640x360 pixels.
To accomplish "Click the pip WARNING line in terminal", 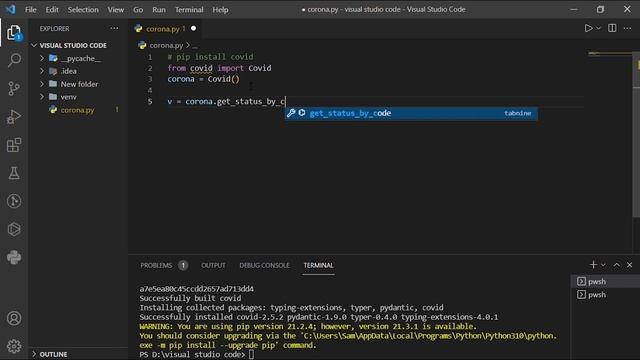I will pyautogui.click(x=308, y=326).
